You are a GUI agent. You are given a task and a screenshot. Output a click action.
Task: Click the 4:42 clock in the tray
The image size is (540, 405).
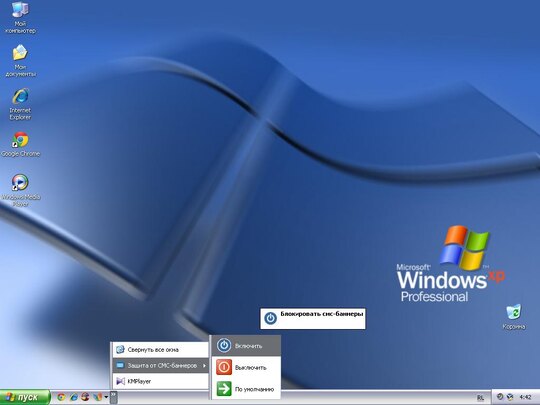[x=525, y=397]
